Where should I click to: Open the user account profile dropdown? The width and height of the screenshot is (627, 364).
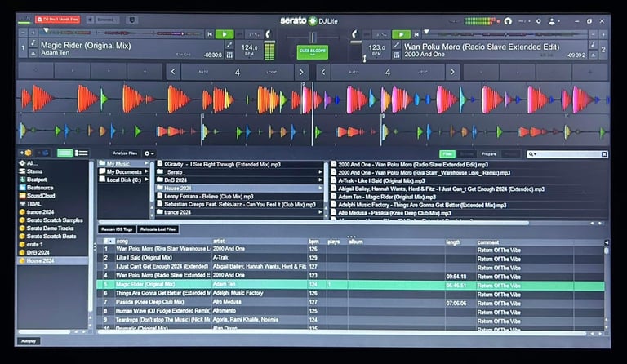point(554,21)
